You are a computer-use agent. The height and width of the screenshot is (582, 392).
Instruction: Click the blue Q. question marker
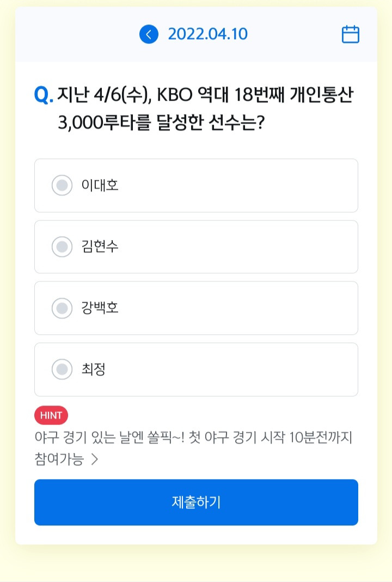click(44, 95)
